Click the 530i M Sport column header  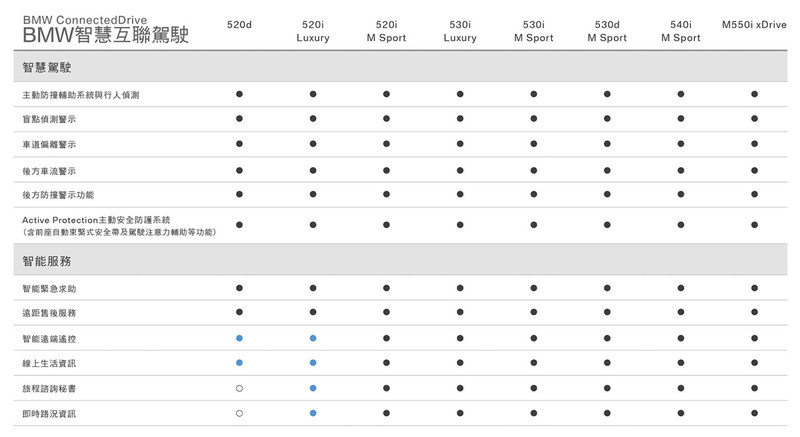coord(533,31)
